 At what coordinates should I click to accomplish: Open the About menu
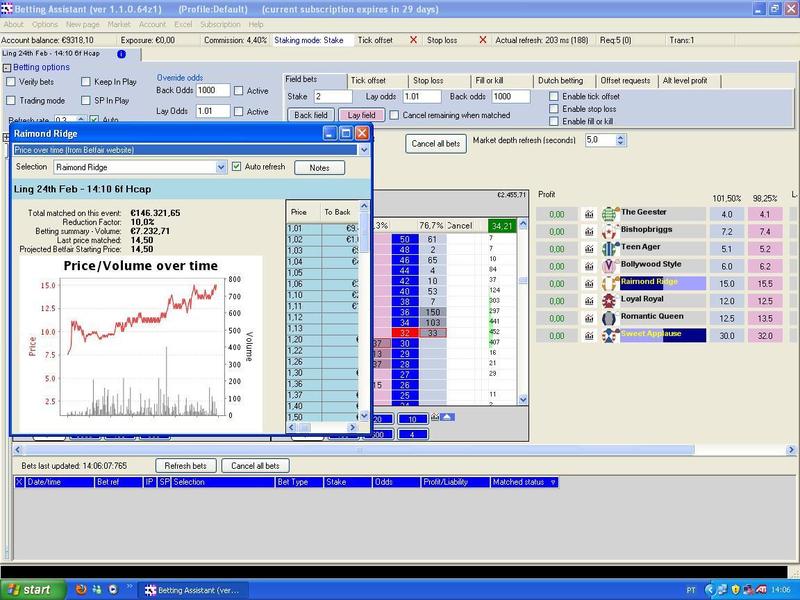(x=13, y=24)
